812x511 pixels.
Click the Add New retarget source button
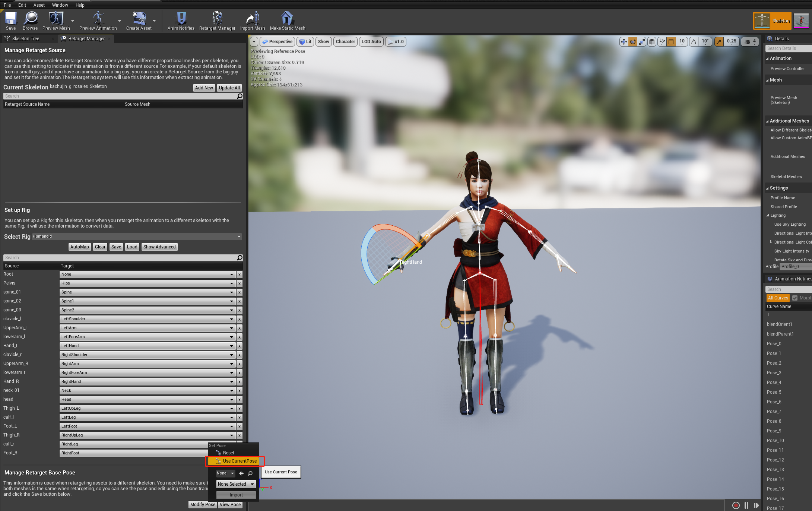[204, 88]
